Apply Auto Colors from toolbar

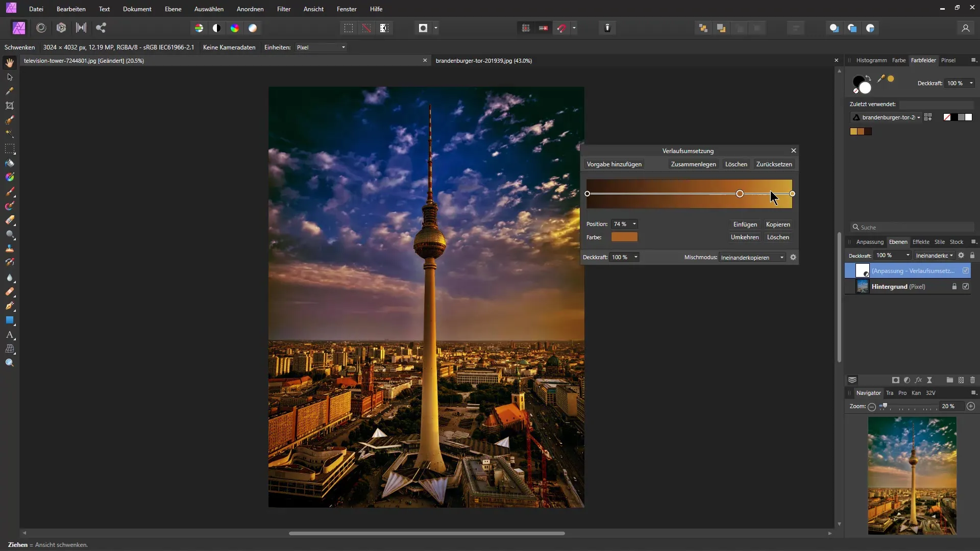click(x=235, y=28)
